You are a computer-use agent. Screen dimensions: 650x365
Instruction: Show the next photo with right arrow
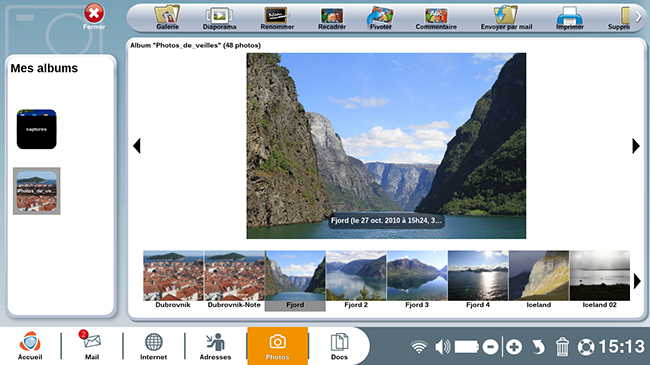[636, 146]
